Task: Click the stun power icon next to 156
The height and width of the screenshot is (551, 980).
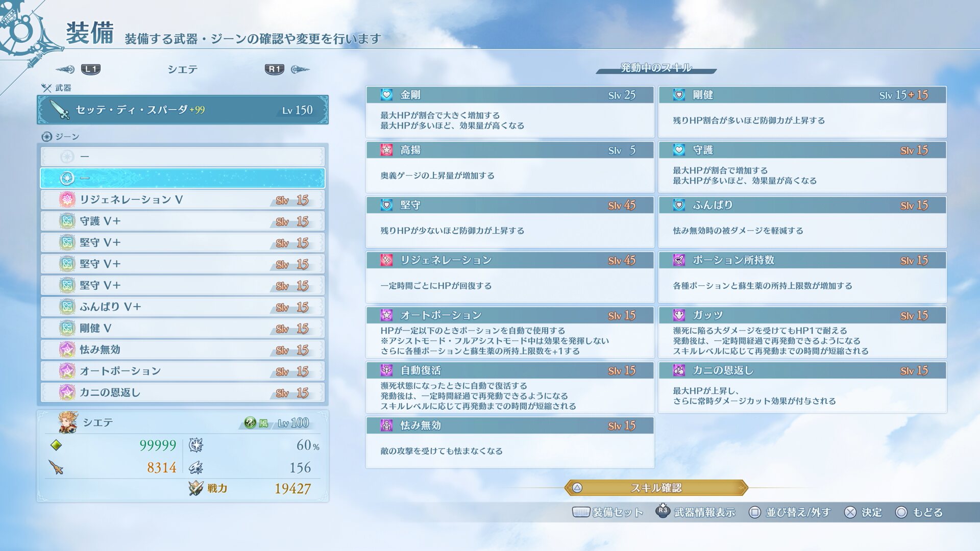Action: [x=196, y=467]
